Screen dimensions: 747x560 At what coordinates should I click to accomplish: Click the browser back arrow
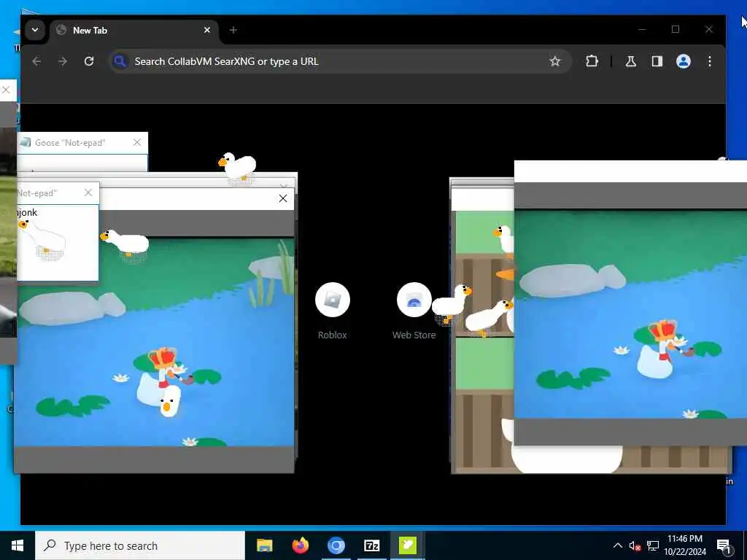coord(36,61)
